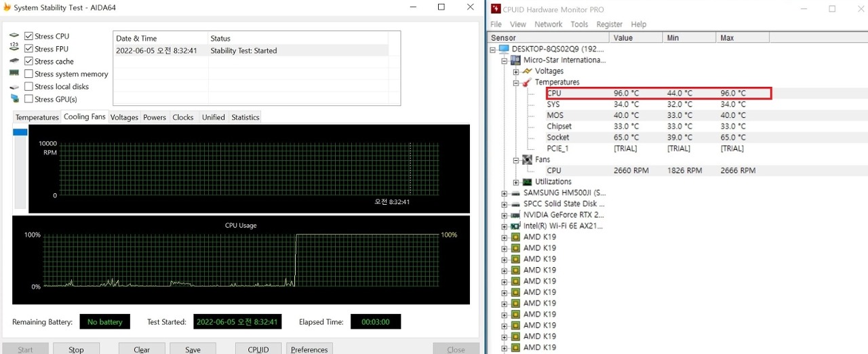Enable Stress system memory checkbox
The width and height of the screenshot is (868, 354).
click(x=28, y=73)
